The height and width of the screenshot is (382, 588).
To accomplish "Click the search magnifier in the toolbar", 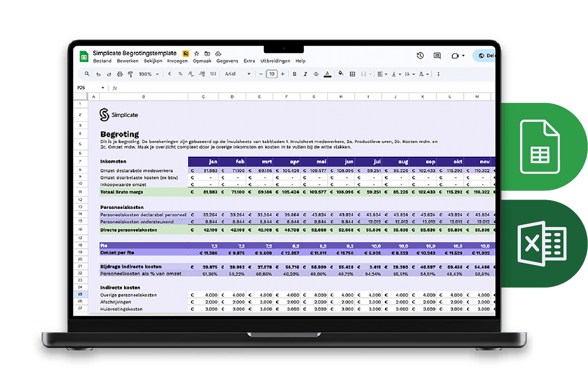I will pos(87,74).
